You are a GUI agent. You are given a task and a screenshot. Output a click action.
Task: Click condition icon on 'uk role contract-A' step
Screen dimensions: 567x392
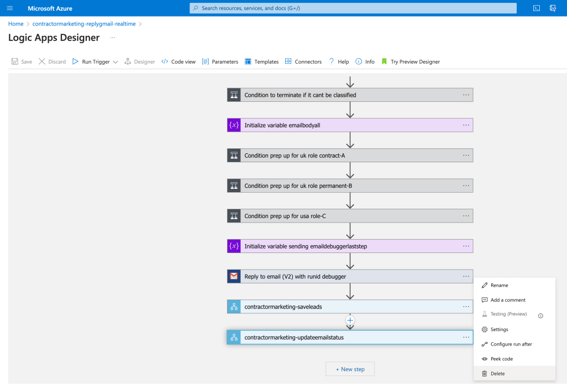tap(234, 156)
